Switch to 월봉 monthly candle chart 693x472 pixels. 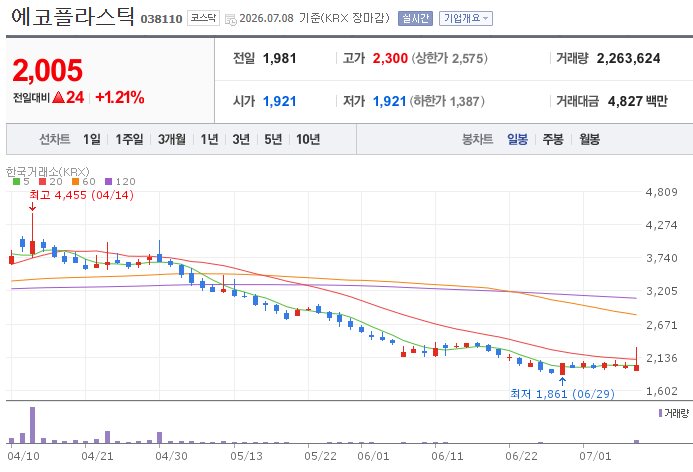pos(590,140)
